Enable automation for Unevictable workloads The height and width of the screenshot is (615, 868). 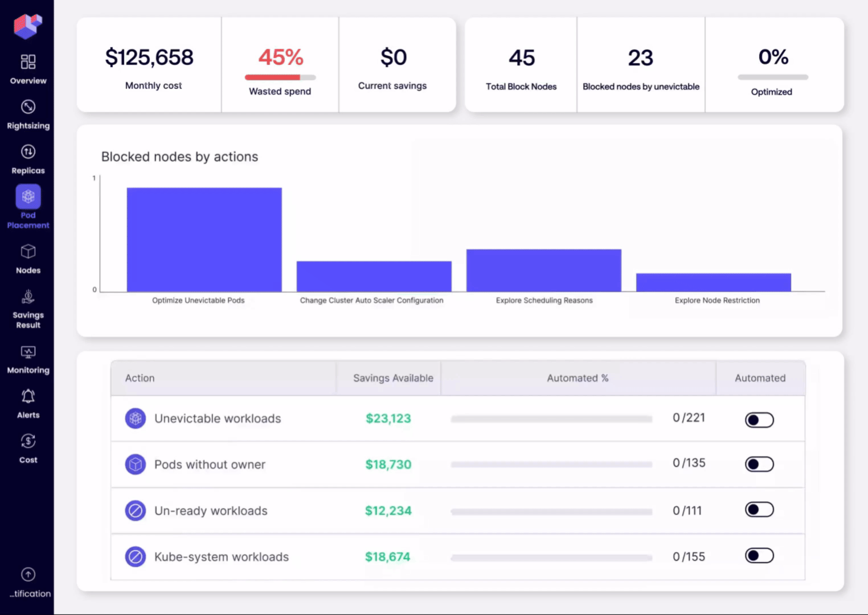click(x=759, y=420)
